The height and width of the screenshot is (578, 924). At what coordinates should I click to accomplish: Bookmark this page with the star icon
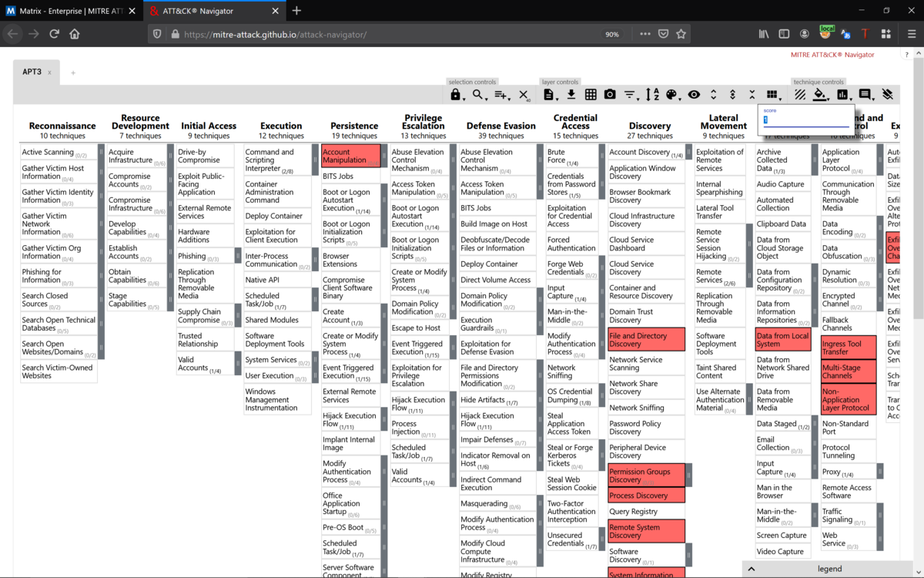[x=681, y=34]
